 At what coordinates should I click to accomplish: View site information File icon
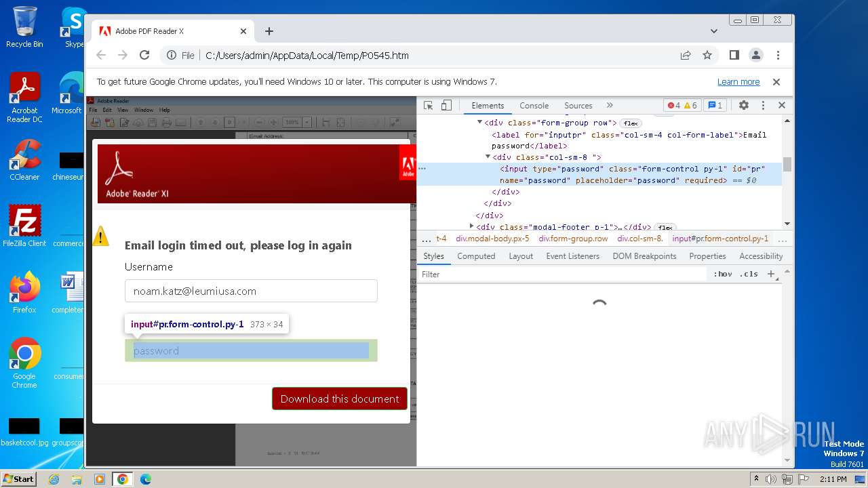click(x=180, y=56)
